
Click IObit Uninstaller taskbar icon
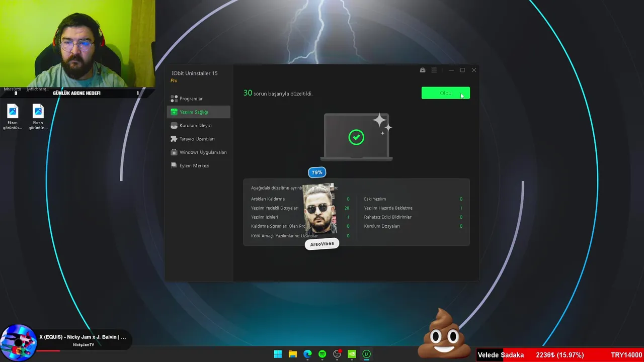click(x=367, y=354)
